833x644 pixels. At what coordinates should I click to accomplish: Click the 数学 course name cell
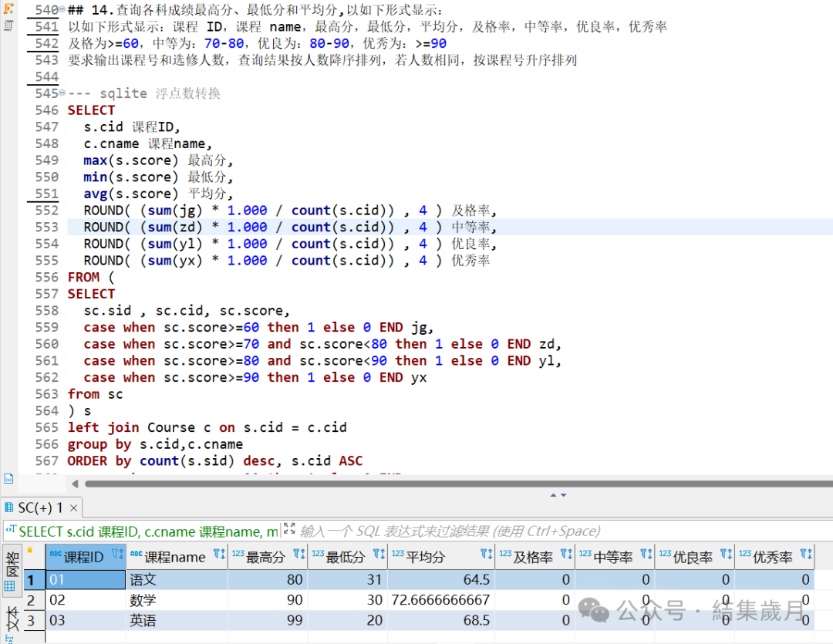tap(177, 601)
